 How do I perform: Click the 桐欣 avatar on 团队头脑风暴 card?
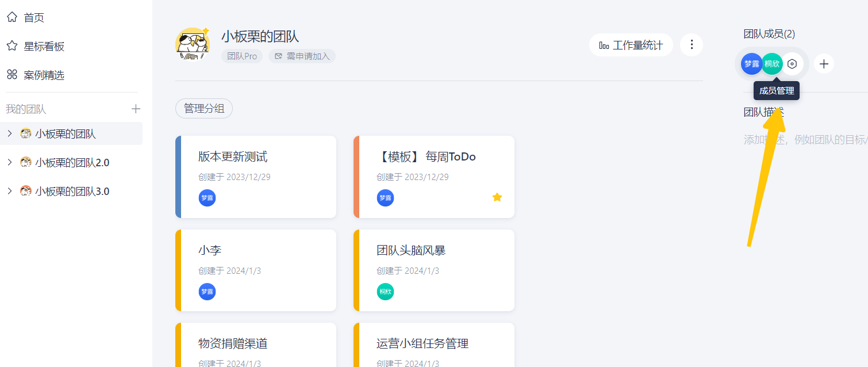(385, 292)
